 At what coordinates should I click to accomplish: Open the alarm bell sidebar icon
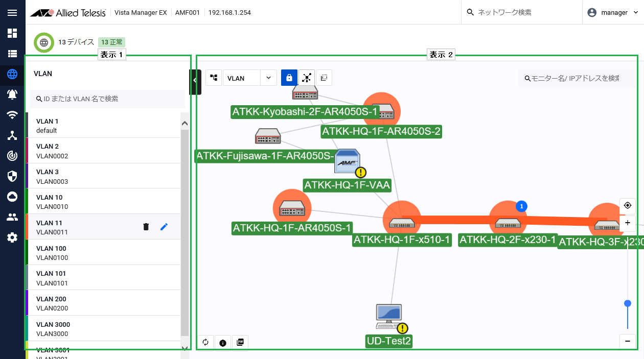(x=12, y=94)
